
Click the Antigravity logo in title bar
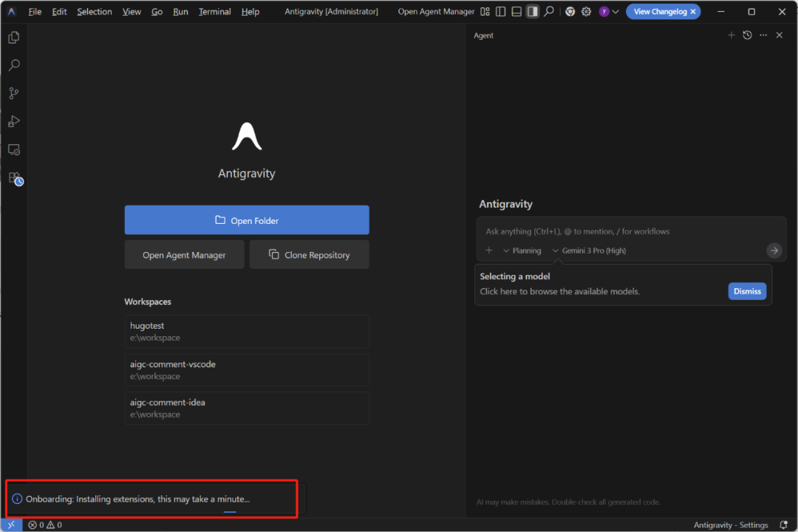point(11,11)
